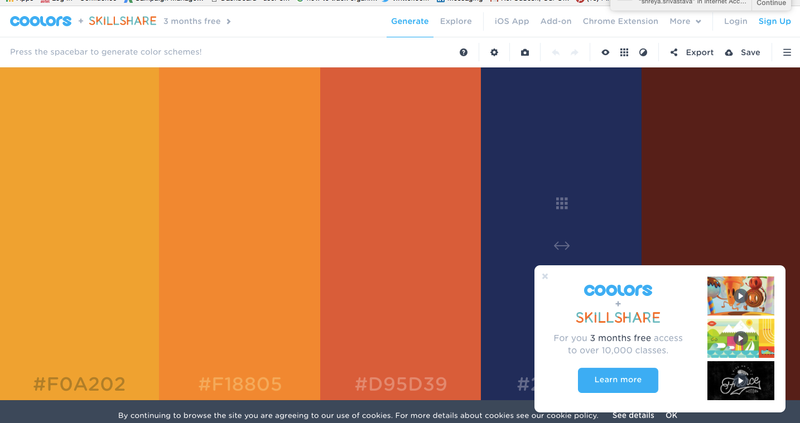Click the Continue button in notification
This screenshot has height=423, width=800.
coord(771,3)
